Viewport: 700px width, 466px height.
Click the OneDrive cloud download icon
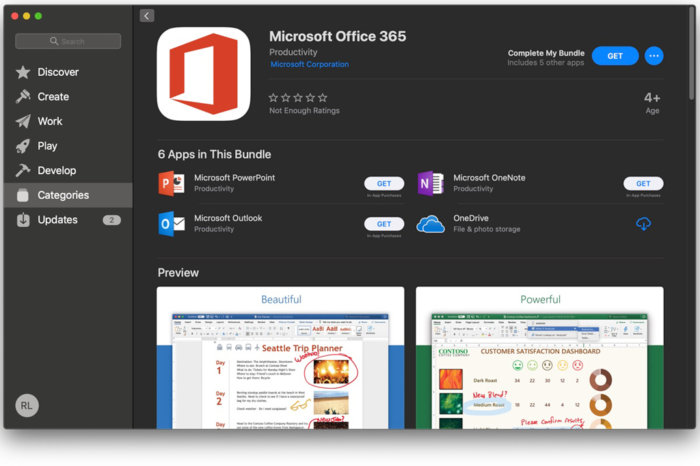pyautogui.click(x=643, y=223)
